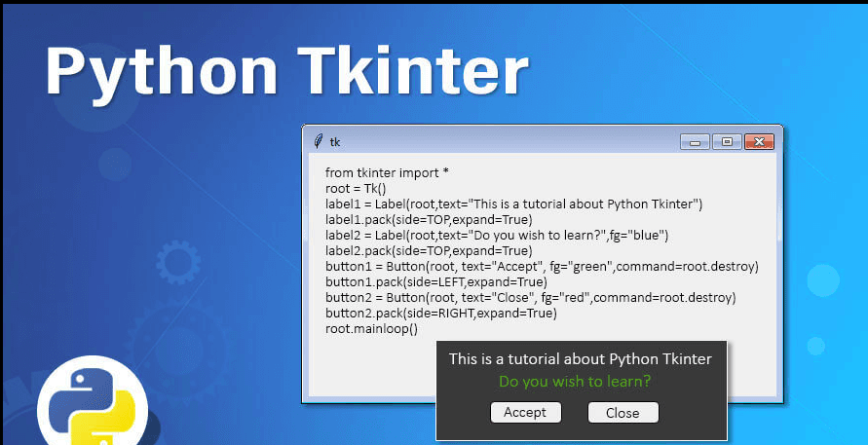Click the tk feather icon in title bar
Screen dimensions: 868x445
[318, 141]
